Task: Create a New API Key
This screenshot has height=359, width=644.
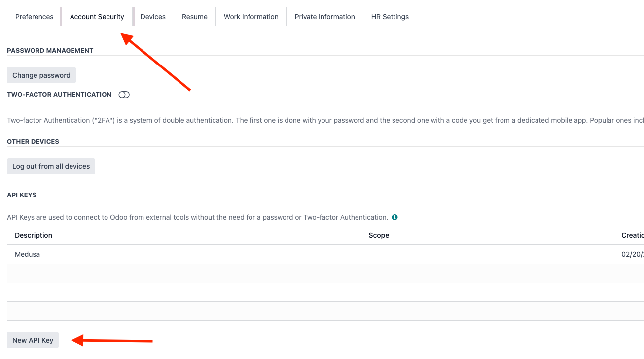Action: 33,340
